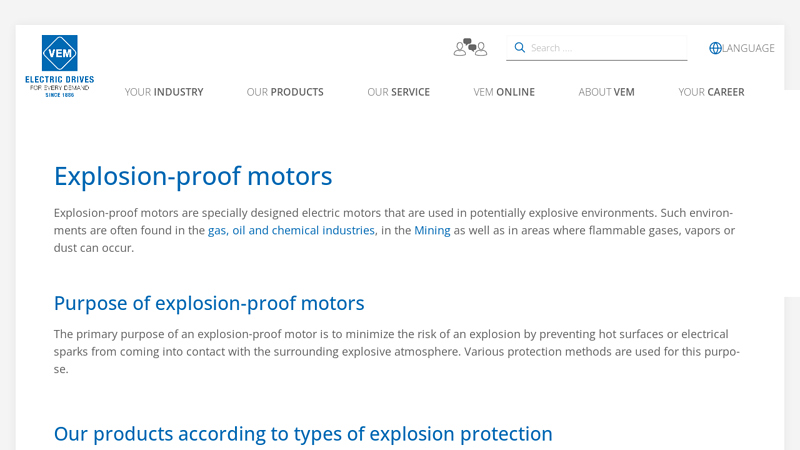This screenshot has width=800, height=450.
Task: Follow the gas, oil and chemical industries link
Action: tap(291, 230)
